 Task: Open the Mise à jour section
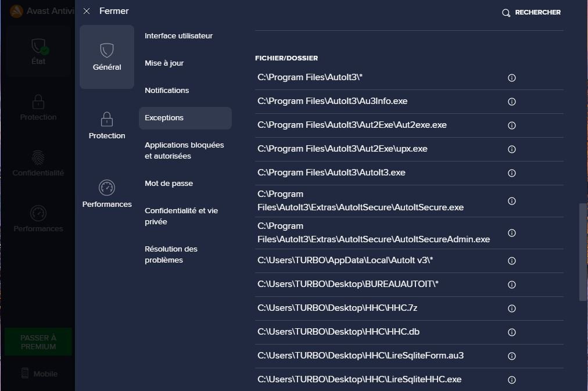164,63
